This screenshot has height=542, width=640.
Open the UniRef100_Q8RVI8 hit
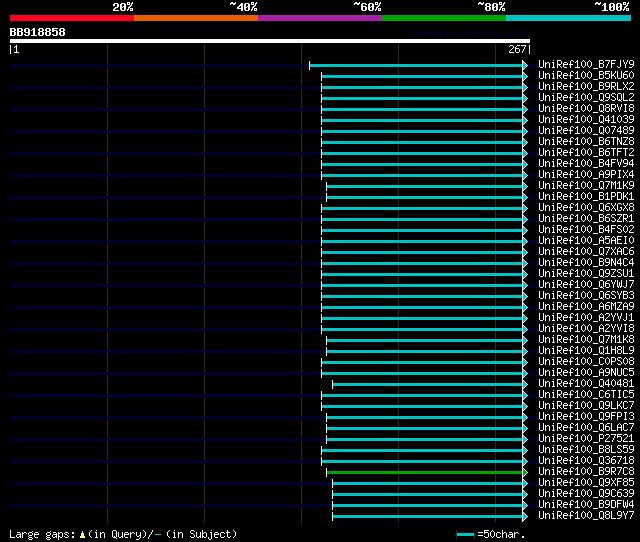click(586, 108)
